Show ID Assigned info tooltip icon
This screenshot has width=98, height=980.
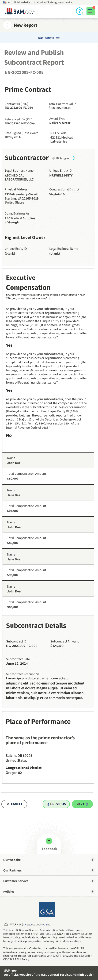tap(73, 158)
